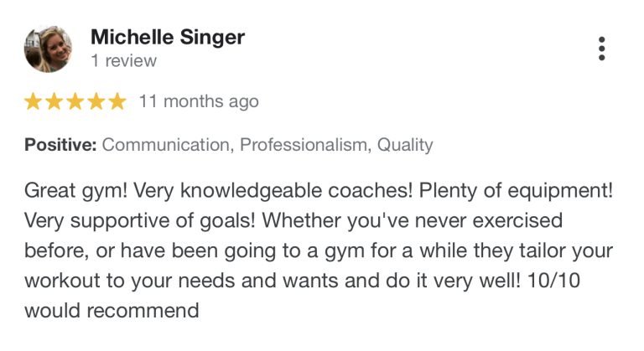Click the "10/10" rating text
This screenshot has height=351, width=644.
point(553,281)
